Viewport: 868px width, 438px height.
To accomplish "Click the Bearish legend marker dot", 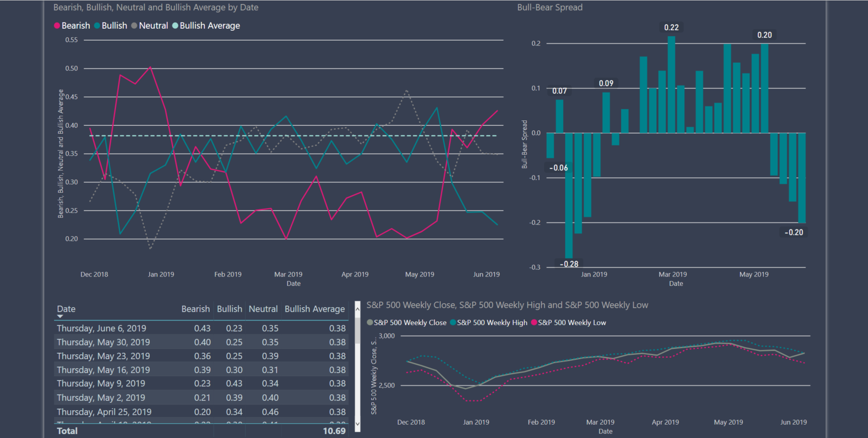I will click(x=57, y=26).
